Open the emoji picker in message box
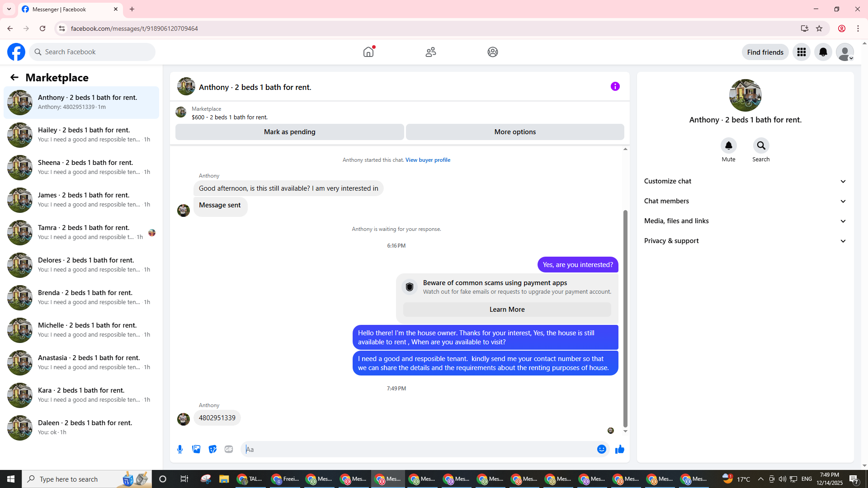The width and height of the screenshot is (868, 488). [601, 449]
